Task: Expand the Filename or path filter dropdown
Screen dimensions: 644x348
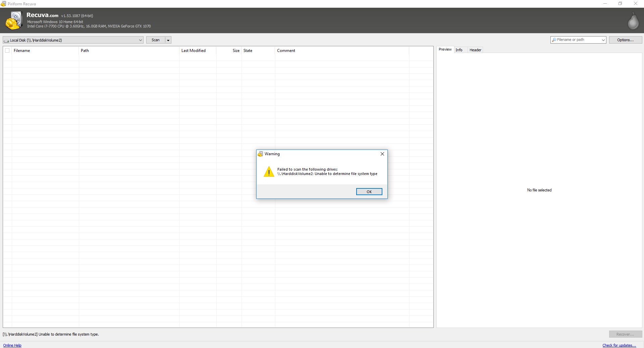Action: [603, 40]
